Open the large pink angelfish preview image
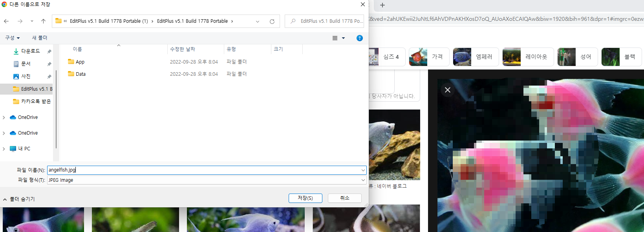The height and width of the screenshot is (232, 644). point(541,155)
